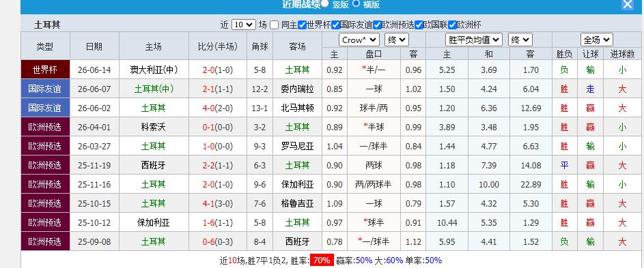
Task: Click the 赢率 50% value
Action: pos(364,260)
